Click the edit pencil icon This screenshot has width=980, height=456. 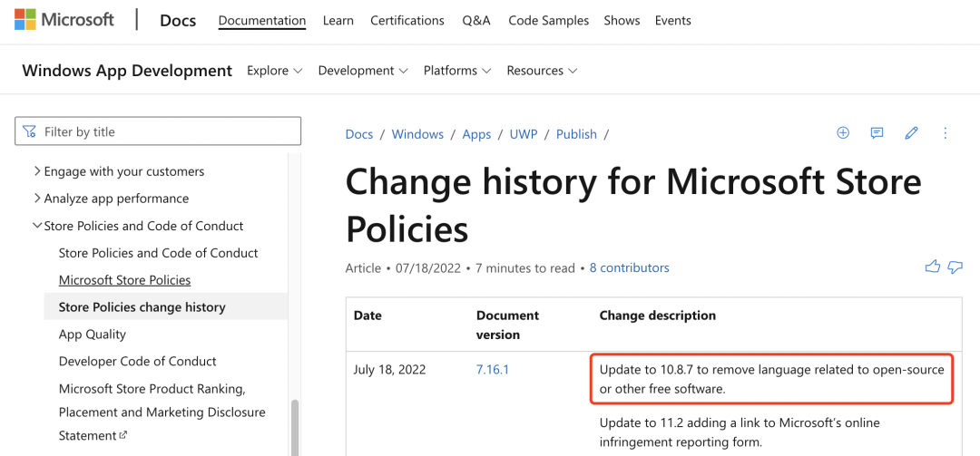(911, 133)
